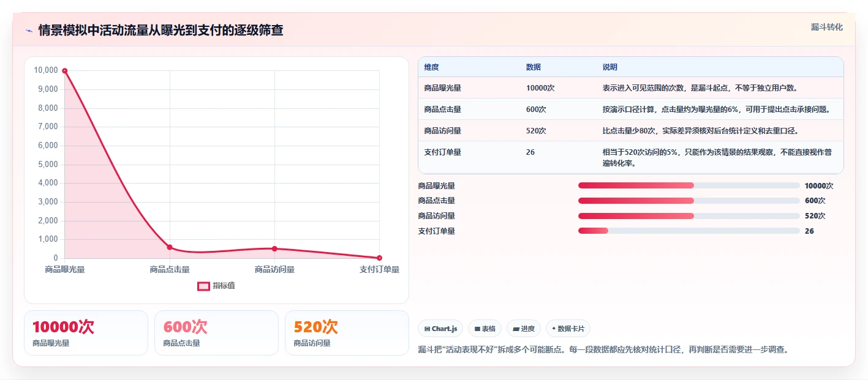The width and height of the screenshot is (868, 380).
Task: Click the 600次 value in the table
Action: pyautogui.click(x=536, y=110)
